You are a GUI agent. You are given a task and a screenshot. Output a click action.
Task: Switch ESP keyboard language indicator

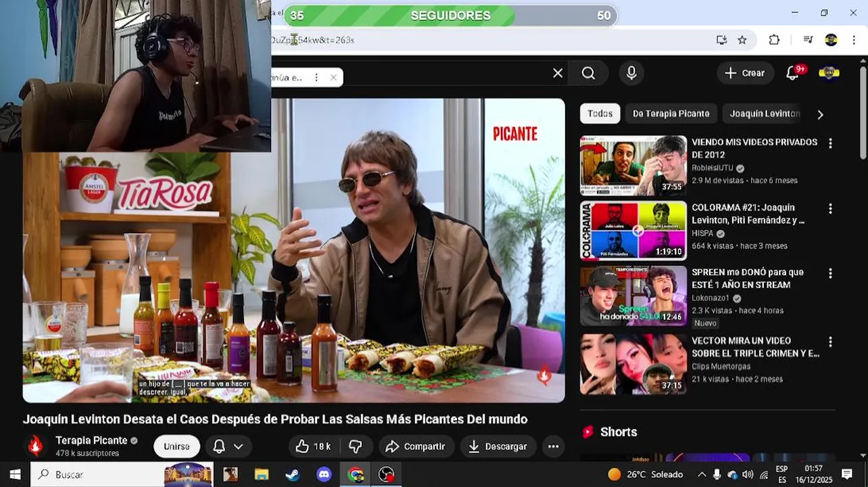coord(782,474)
